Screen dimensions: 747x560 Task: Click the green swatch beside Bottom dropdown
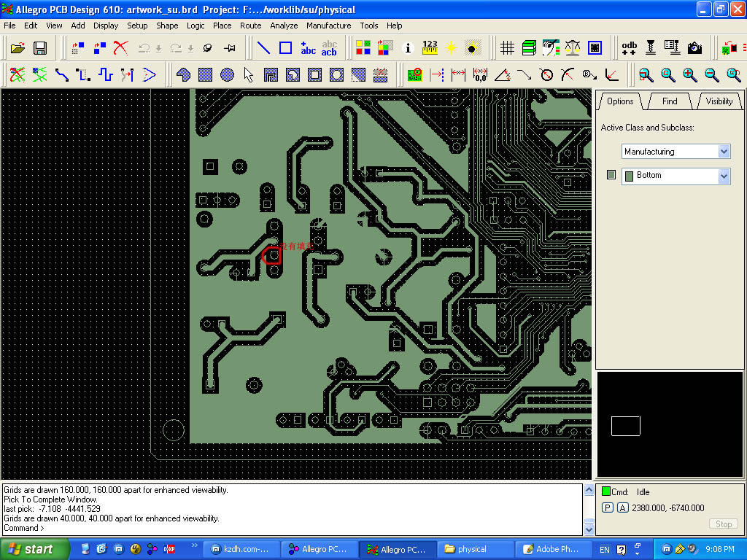pos(611,176)
